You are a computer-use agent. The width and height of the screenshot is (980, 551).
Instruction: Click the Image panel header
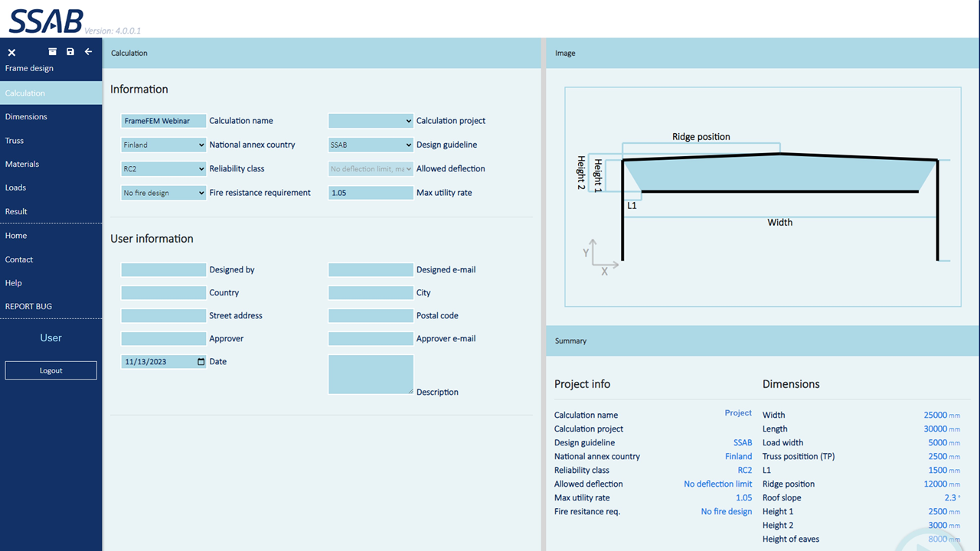click(x=763, y=54)
